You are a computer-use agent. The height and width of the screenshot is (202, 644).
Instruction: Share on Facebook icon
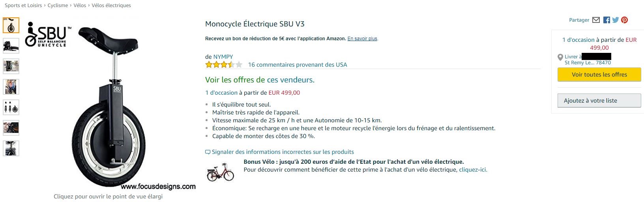pos(607,20)
